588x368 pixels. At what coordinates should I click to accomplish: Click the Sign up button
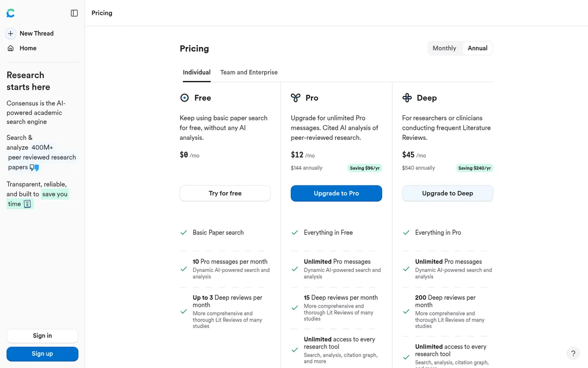pos(42,354)
